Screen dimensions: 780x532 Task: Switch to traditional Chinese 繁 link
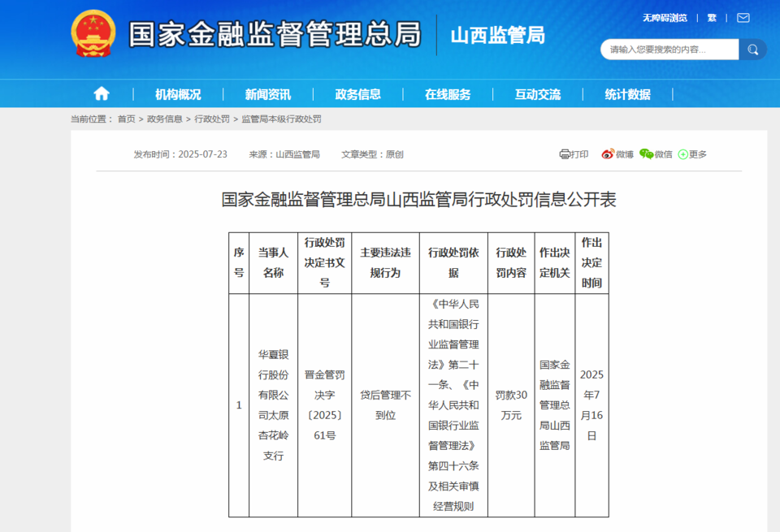(712, 18)
